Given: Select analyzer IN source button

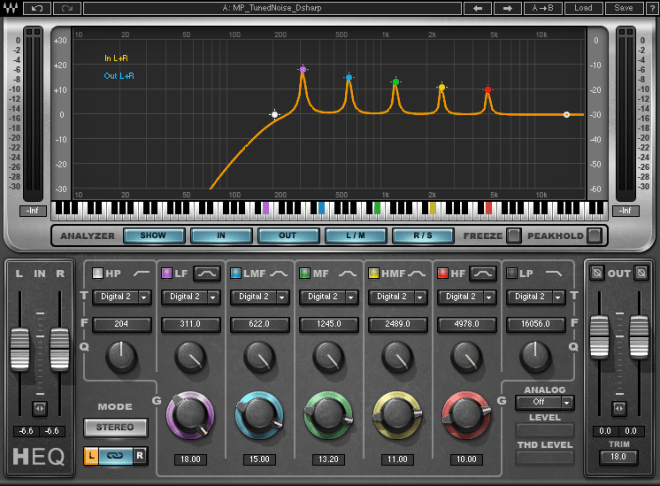Looking at the screenshot, I should point(221,236).
